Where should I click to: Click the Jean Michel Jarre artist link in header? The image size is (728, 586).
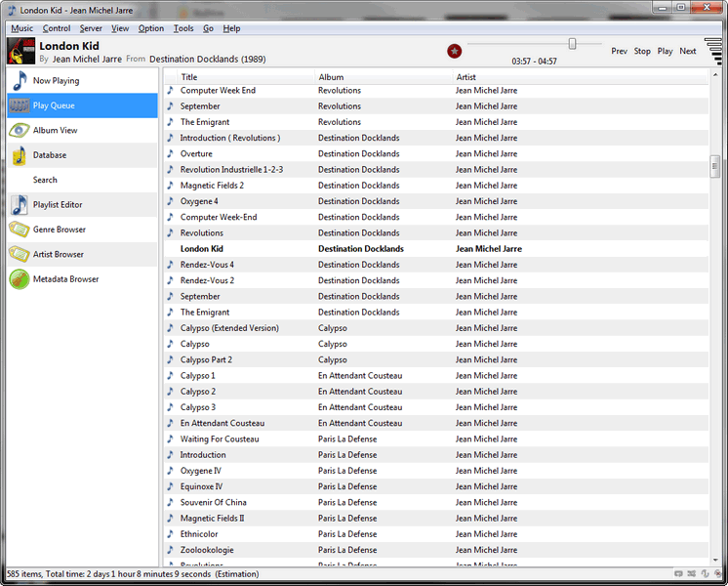(87, 59)
